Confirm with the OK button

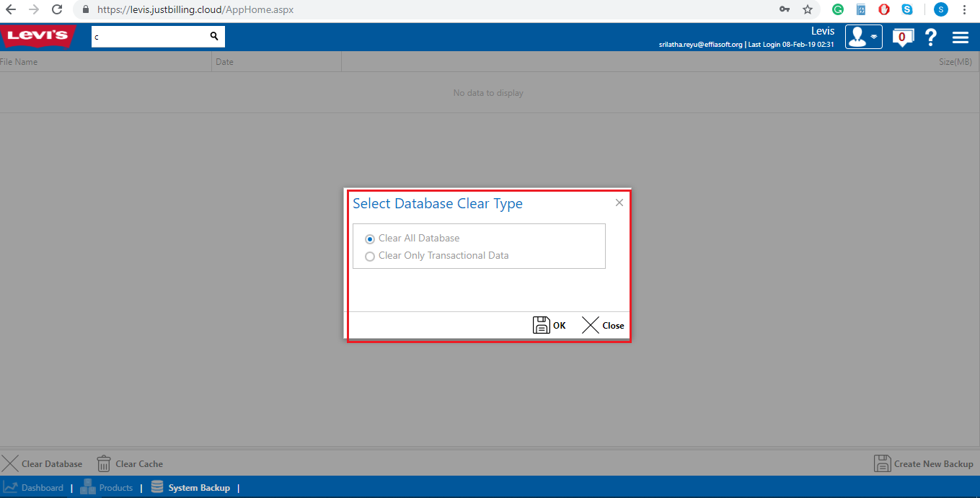click(549, 325)
